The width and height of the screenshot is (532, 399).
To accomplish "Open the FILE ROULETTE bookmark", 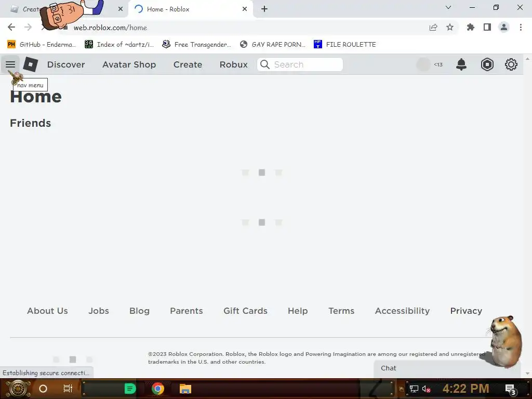I will click(x=345, y=45).
